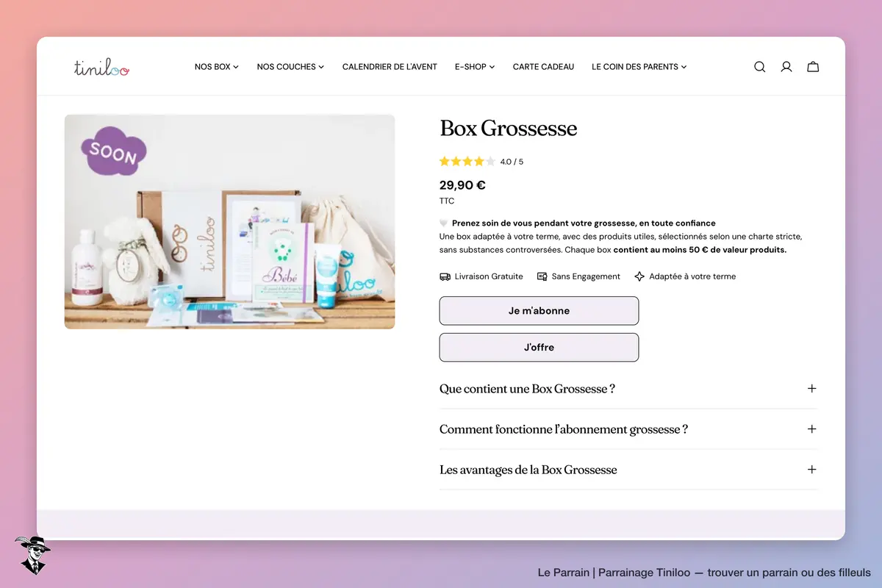Click the Box Grossesse title

(509, 129)
